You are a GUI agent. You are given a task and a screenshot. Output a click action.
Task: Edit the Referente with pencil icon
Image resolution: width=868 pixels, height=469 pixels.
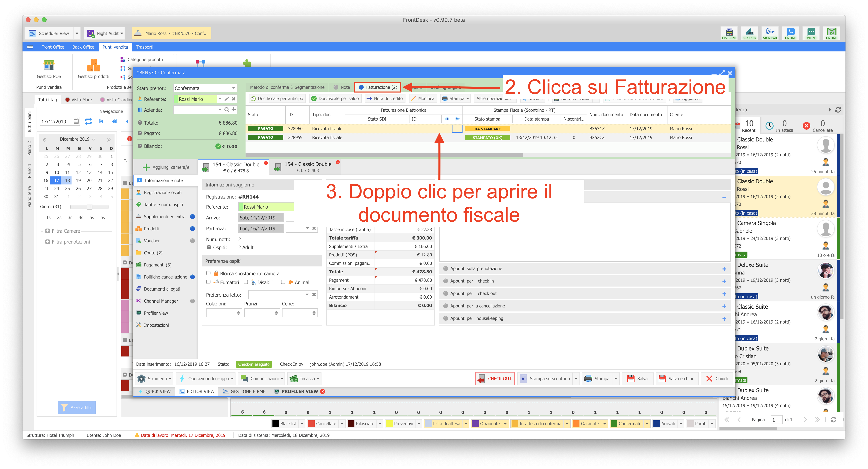(x=227, y=99)
